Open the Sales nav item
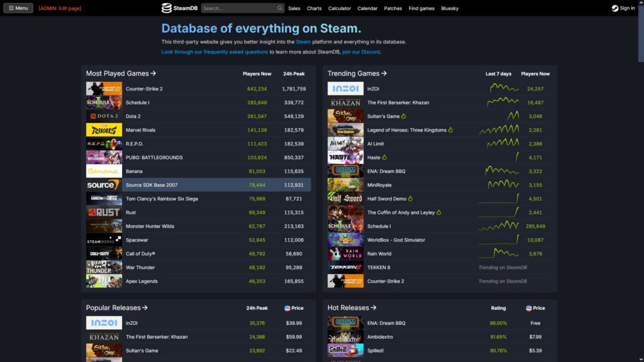The height and width of the screenshot is (362, 644). point(294,8)
